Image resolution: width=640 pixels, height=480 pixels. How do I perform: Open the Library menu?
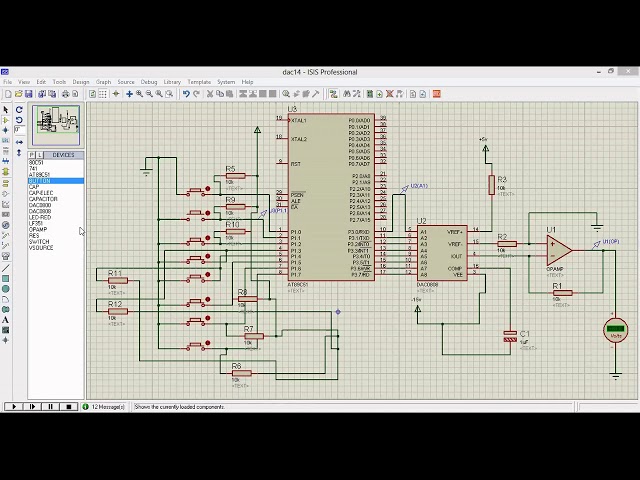pos(172,82)
